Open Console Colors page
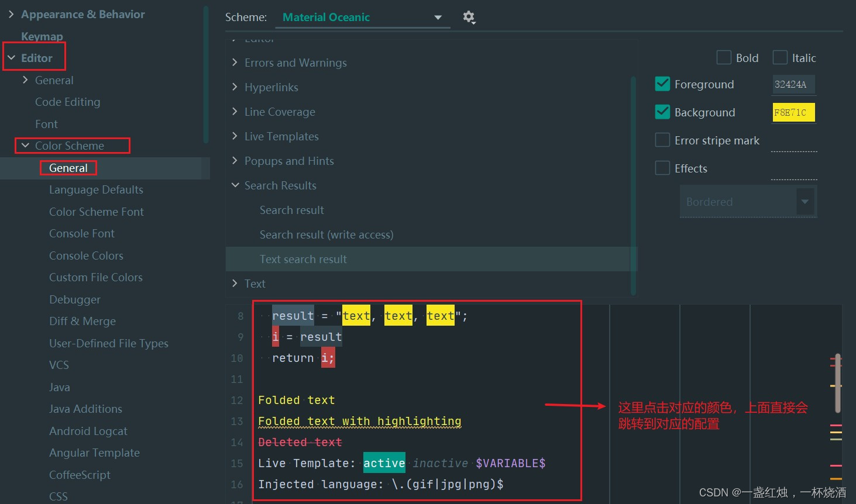This screenshot has height=504, width=856. tap(86, 256)
